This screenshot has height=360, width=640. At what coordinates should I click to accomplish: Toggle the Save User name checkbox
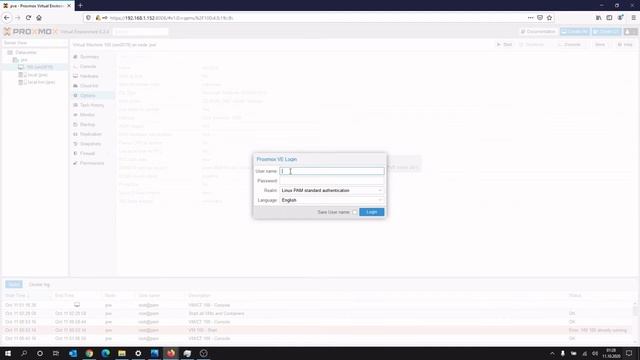pyautogui.click(x=354, y=212)
